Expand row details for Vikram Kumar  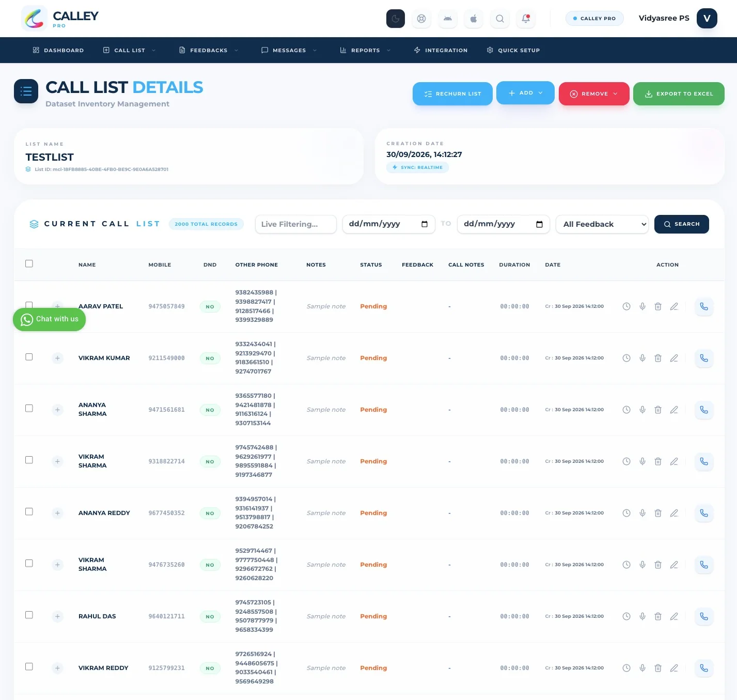57,358
